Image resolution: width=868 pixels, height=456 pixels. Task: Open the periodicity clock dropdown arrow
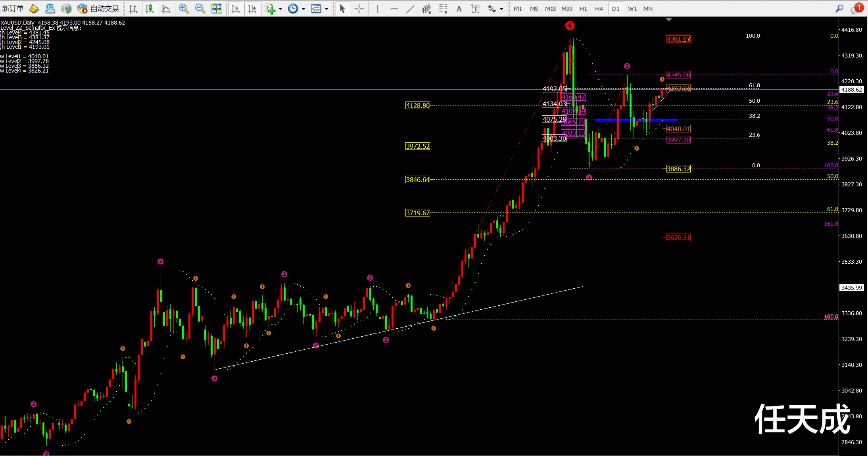(x=303, y=9)
